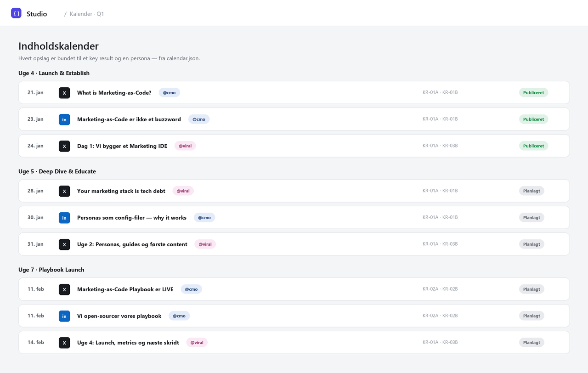Click the Studio logo icon

(16, 13)
